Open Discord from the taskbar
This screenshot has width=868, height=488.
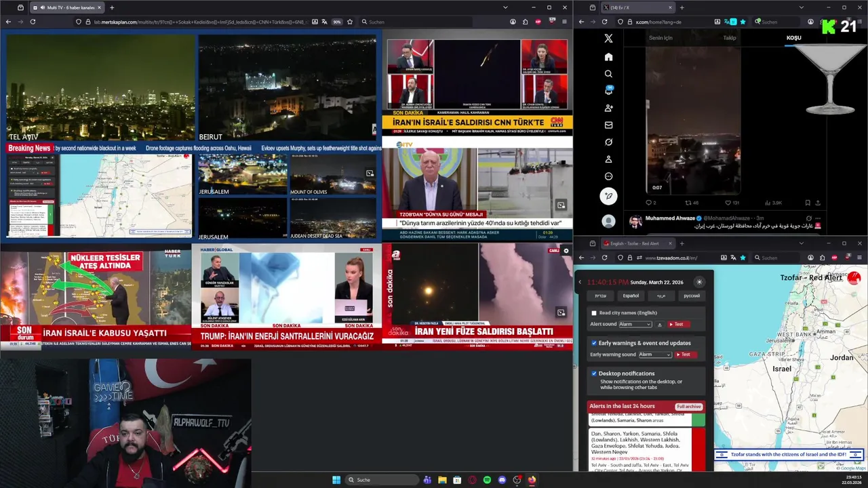pos(502,480)
